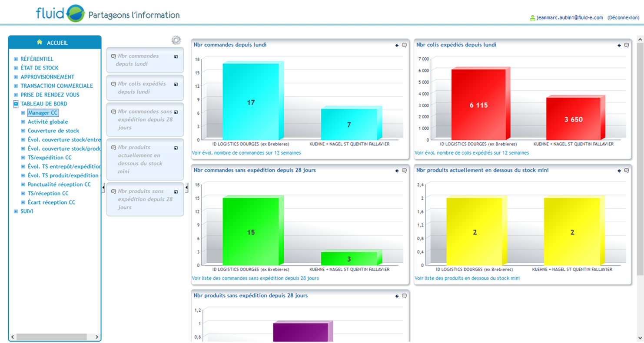Click the user avatar icon beside the email
The width and height of the screenshot is (644, 343).
(532, 18)
